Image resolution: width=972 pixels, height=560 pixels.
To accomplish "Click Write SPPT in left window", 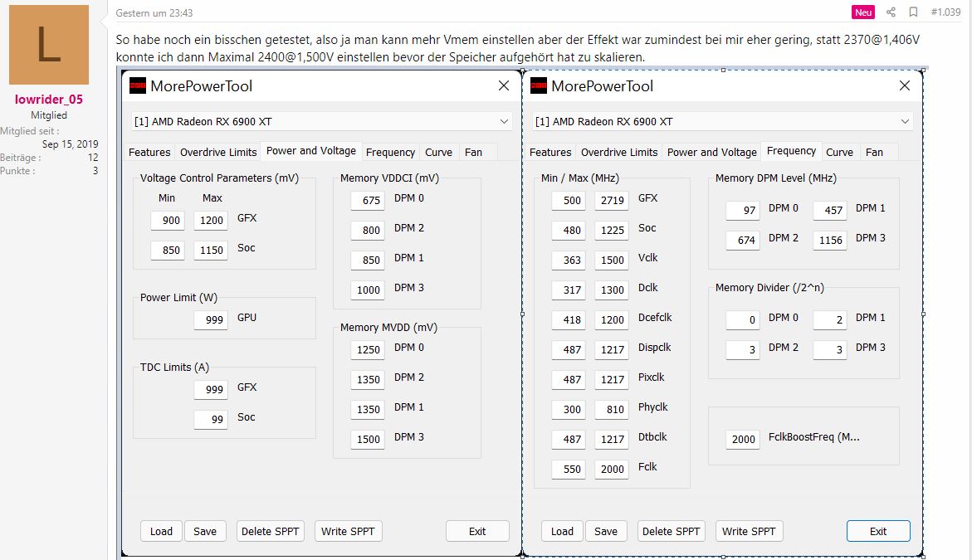I will click(x=349, y=531).
